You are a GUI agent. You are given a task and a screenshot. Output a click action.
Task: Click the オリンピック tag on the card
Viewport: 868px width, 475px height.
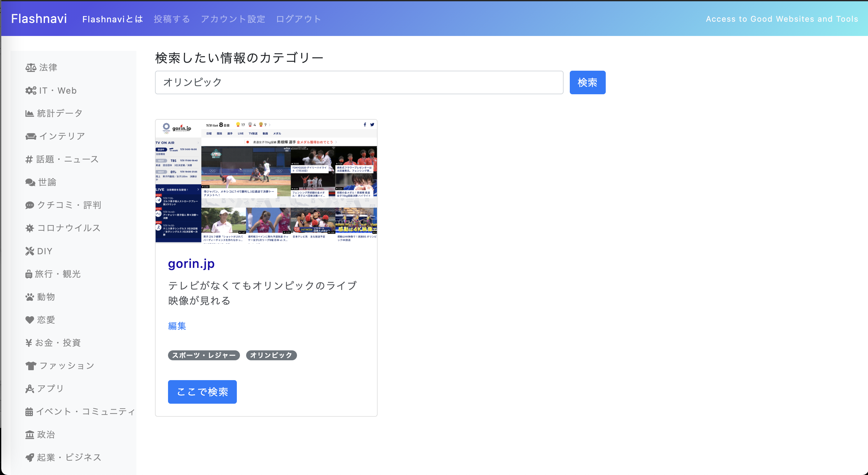(271, 355)
